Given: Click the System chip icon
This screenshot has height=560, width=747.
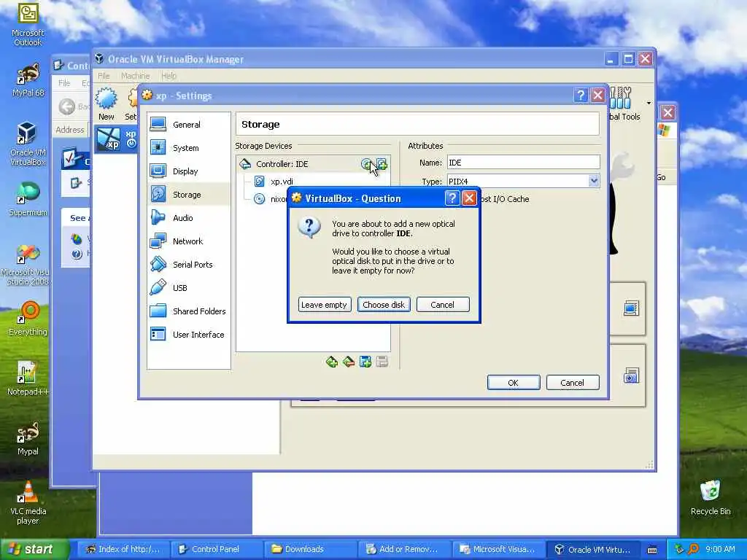Looking at the screenshot, I should pyautogui.click(x=158, y=147).
